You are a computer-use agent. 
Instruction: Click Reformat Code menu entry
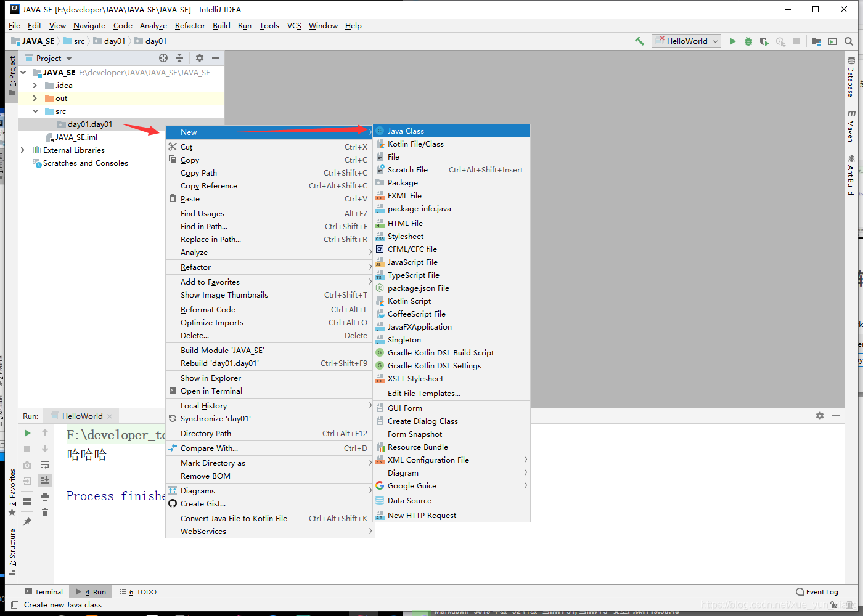coord(269,310)
